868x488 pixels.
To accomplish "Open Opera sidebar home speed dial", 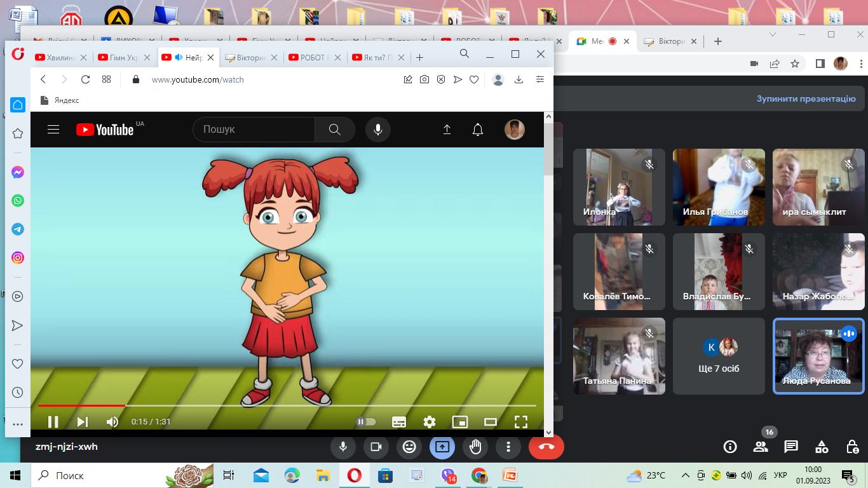I will (x=18, y=105).
